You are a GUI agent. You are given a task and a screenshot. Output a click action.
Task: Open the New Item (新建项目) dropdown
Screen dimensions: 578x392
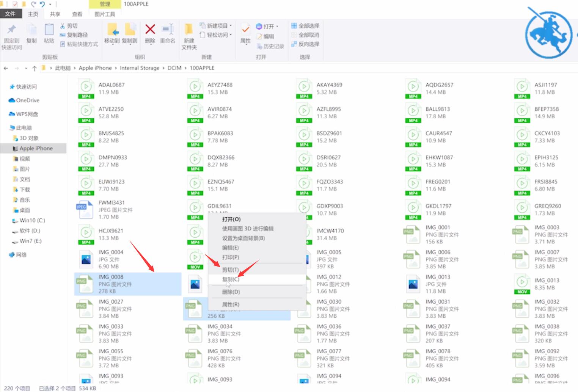coord(216,26)
